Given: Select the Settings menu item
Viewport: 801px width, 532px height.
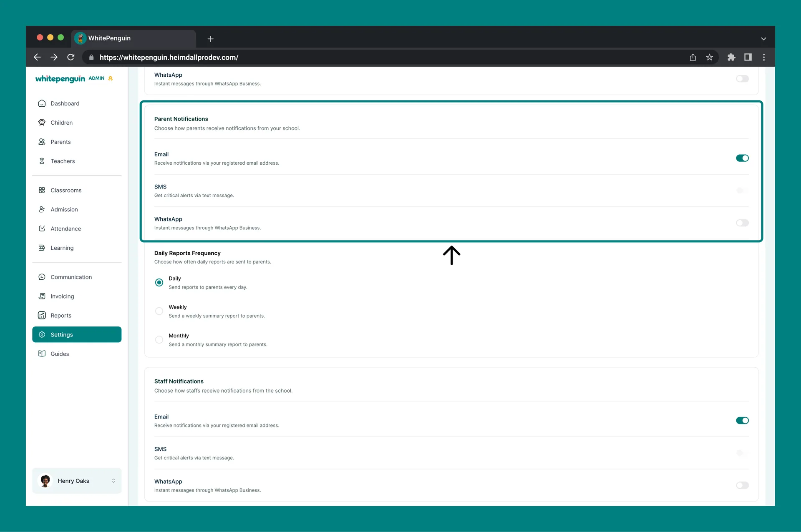Looking at the screenshot, I should [77, 334].
